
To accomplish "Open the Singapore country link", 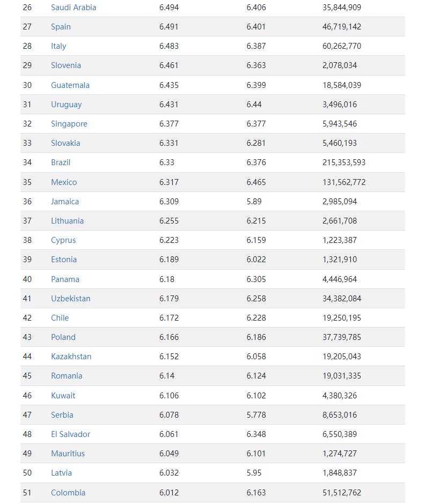I will click(69, 124).
